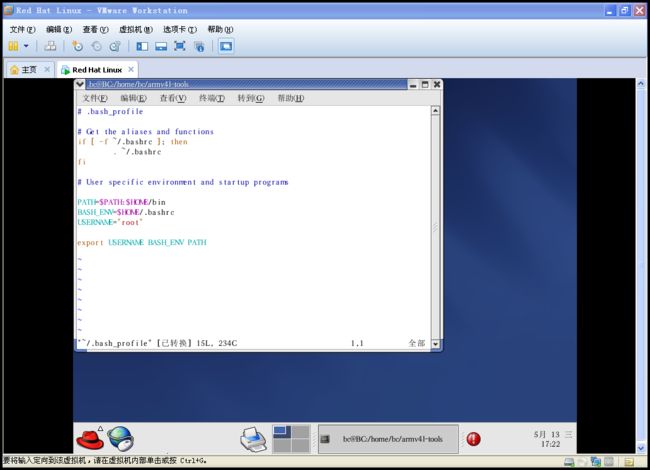The image size is (650, 470).
Task: Take a snapshot of the virtual machine
Action: click(x=77, y=46)
